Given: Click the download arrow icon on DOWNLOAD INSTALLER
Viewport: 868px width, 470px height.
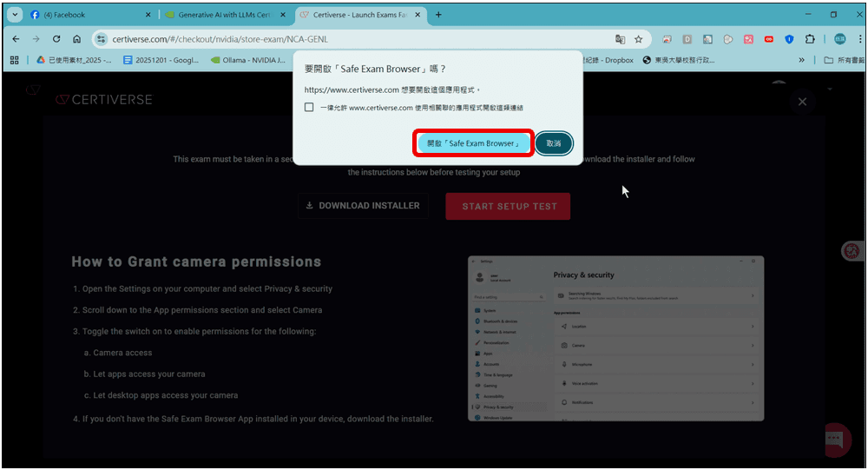Looking at the screenshot, I should click(310, 205).
